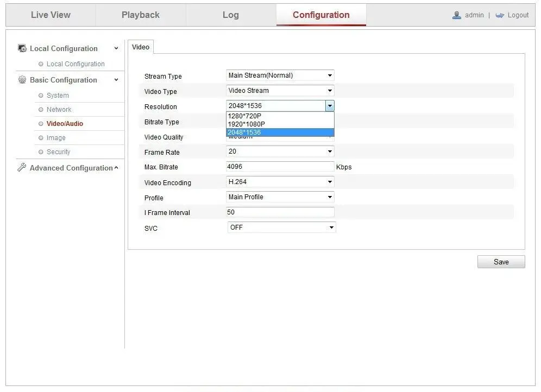This screenshot has height=392, width=541.
Task: Select the Security bullet in sidebar
Action: [x=41, y=152]
